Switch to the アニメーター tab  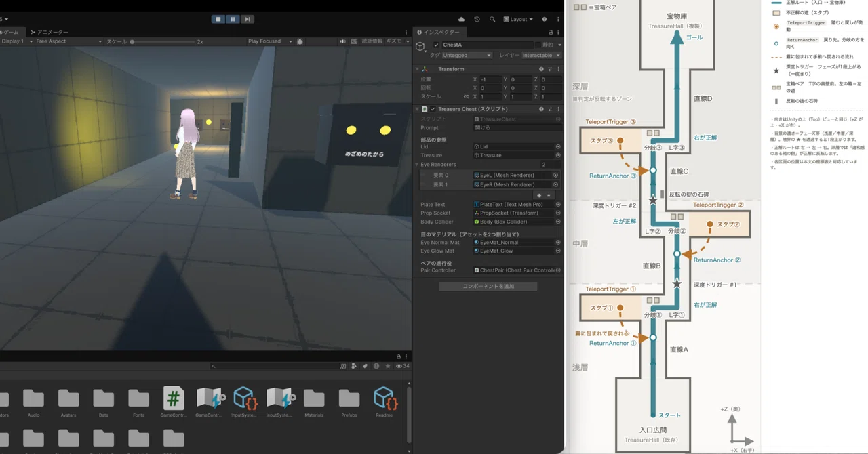click(x=50, y=32)
